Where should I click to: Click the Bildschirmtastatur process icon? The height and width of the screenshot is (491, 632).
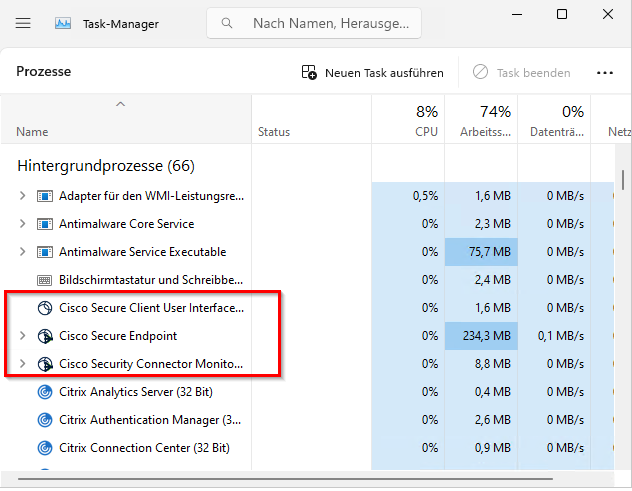point(44,280)
